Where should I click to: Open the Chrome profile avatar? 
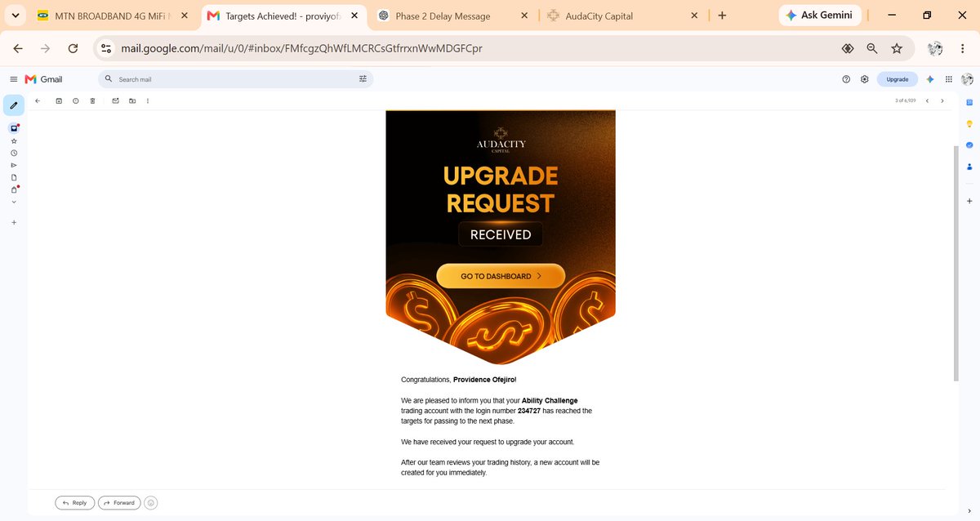935,49
